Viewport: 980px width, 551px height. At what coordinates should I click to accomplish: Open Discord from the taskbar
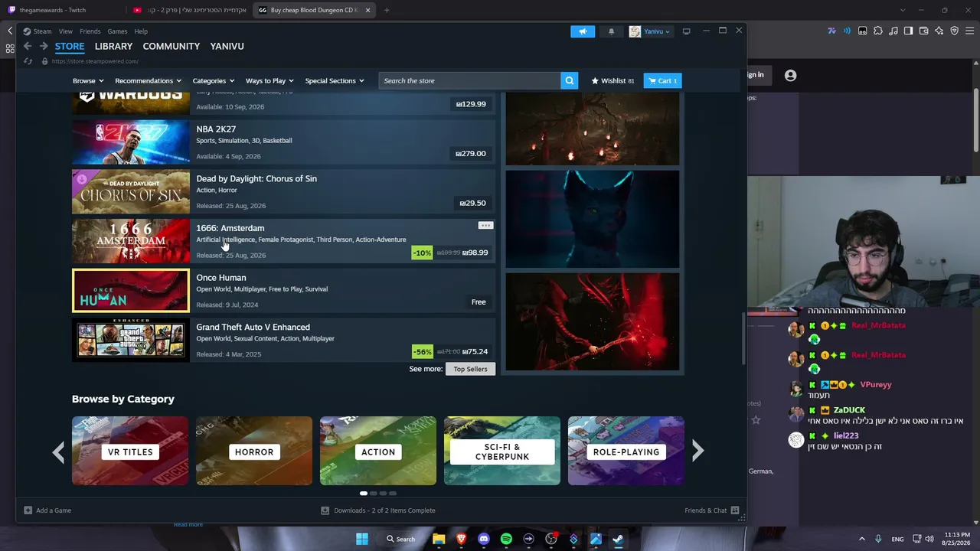[483, 539]
